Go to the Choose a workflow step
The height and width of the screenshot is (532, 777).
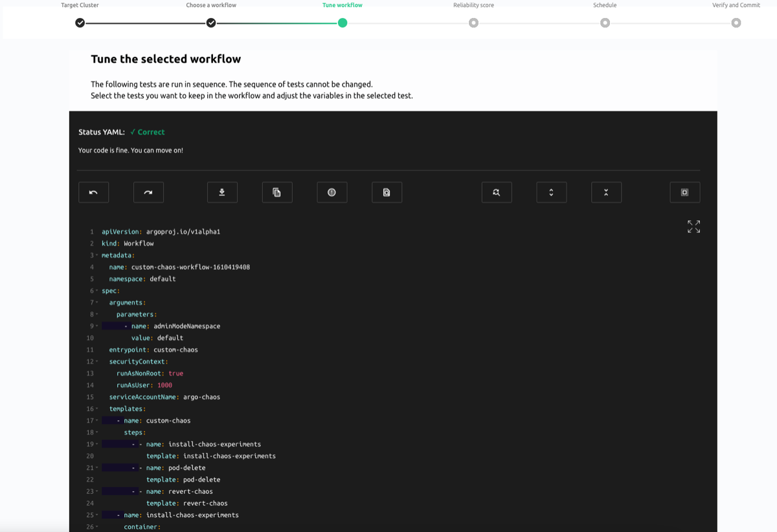tap(211, 23)
